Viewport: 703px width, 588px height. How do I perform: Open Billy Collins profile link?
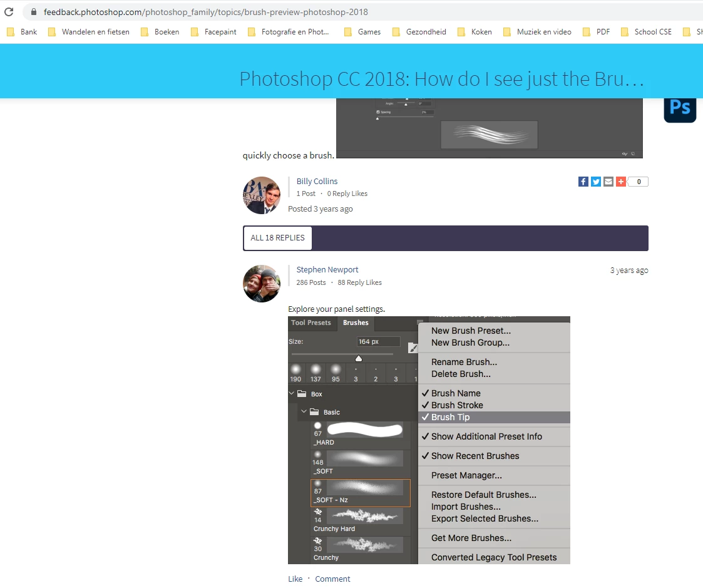click(317, 181)
